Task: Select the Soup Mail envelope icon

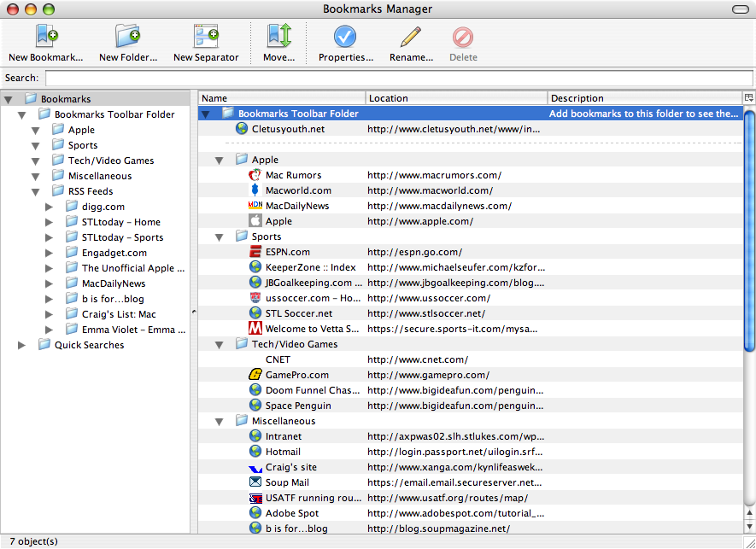Action: [x=255, y=482]
